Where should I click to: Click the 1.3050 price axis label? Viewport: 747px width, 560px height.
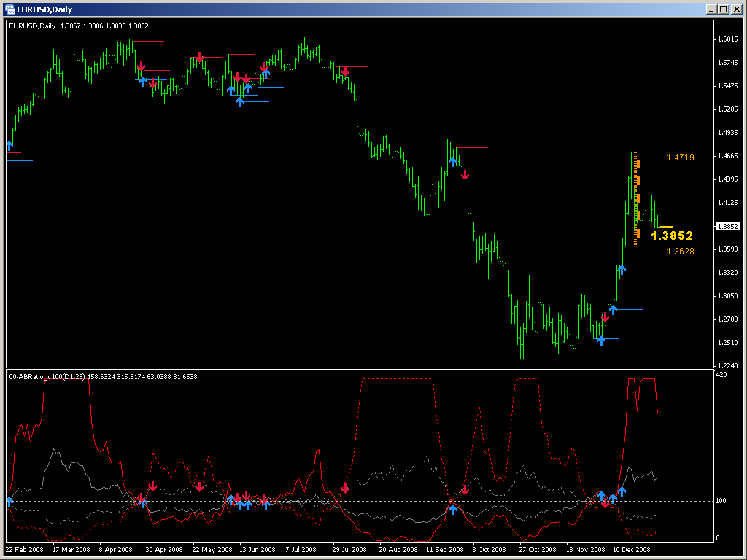[x=728, y=296]
